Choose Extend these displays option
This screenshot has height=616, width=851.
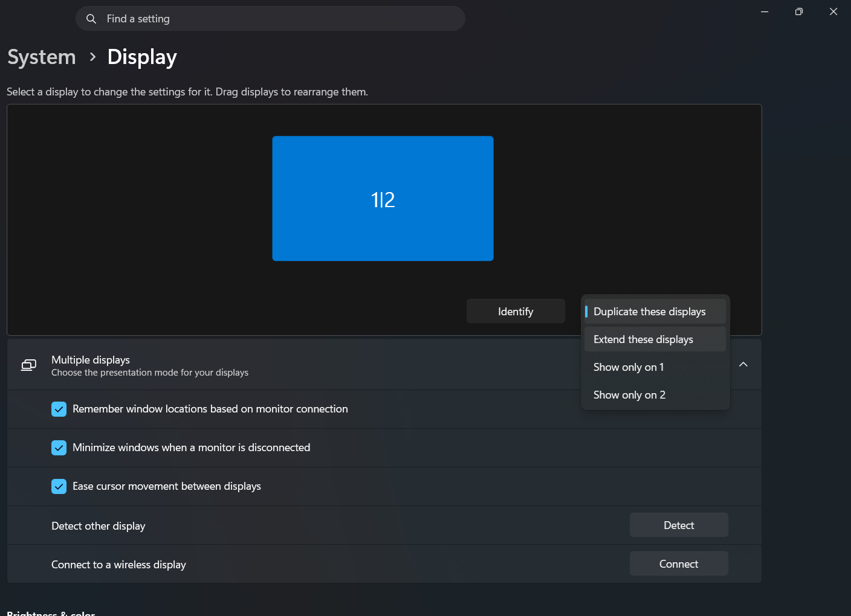click(x=655, y=339)
